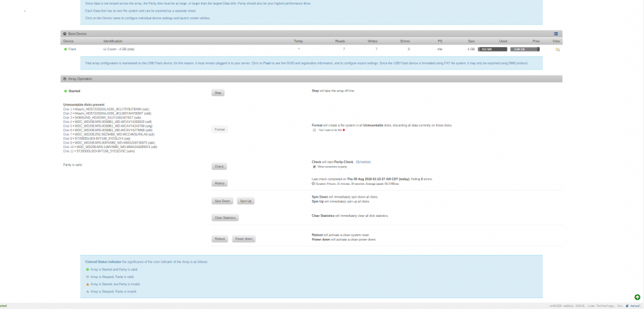Open Disk 3 Samsung link
Image resolution: width=644 pixels, height=309 pixels.
pyautogui.click(x=68, y=117)
